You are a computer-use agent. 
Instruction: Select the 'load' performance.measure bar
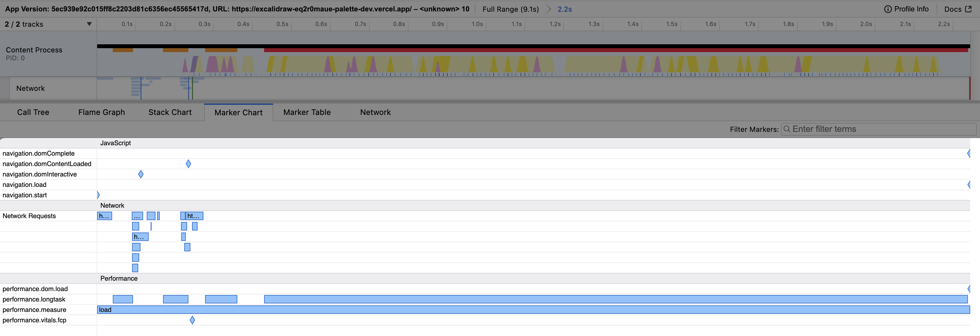533,310
